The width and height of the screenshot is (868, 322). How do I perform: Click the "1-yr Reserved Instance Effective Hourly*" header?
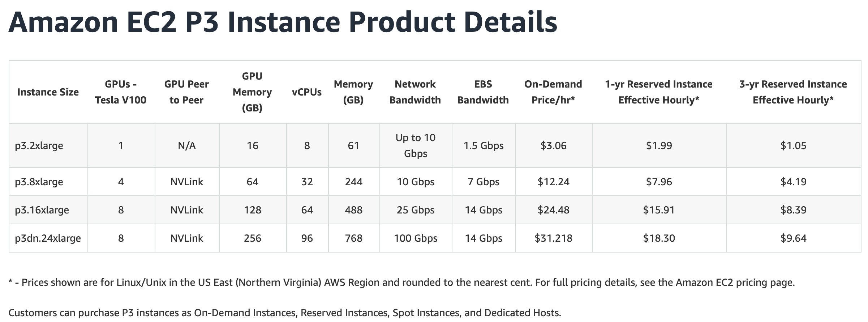(x=658, y=92)
